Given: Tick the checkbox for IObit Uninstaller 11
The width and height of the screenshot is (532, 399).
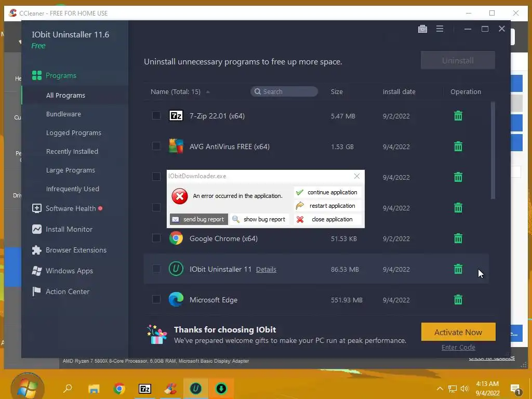Looking at the screenshot, I should [x=156, y=269].
